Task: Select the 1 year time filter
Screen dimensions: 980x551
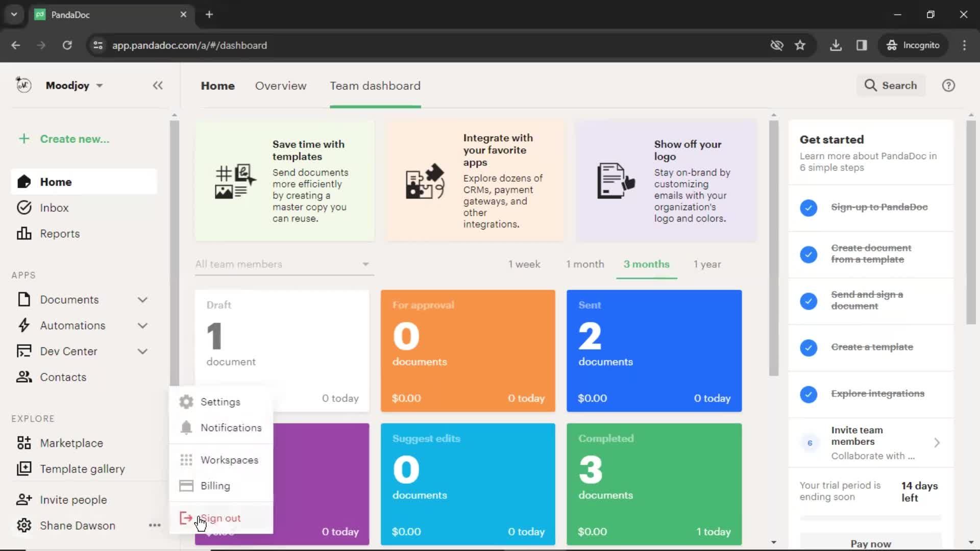Action: click(x=707, y=264)
